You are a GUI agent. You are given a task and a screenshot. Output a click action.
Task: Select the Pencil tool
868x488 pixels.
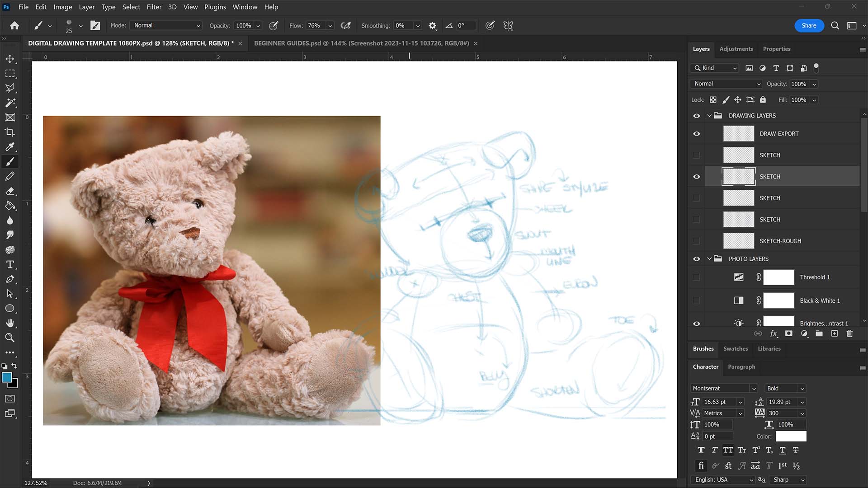click(x=10, y=176)
